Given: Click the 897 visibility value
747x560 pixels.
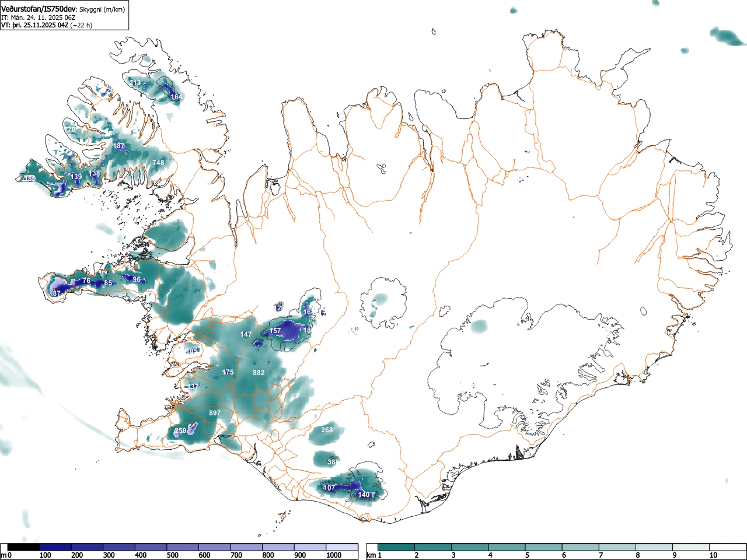Looking at the screenshot, I should click(215, 413).
